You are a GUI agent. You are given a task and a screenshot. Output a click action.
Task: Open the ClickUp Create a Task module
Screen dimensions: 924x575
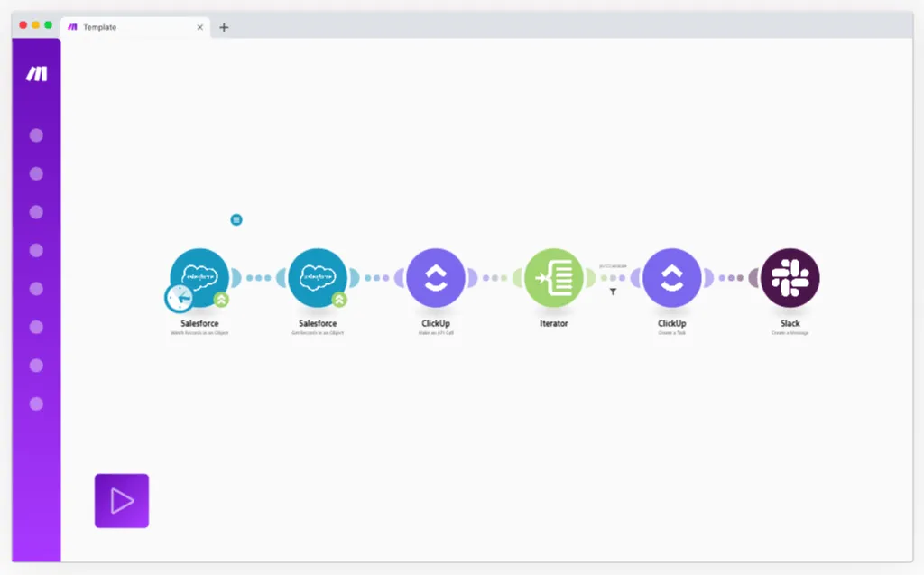pos(671,277)
